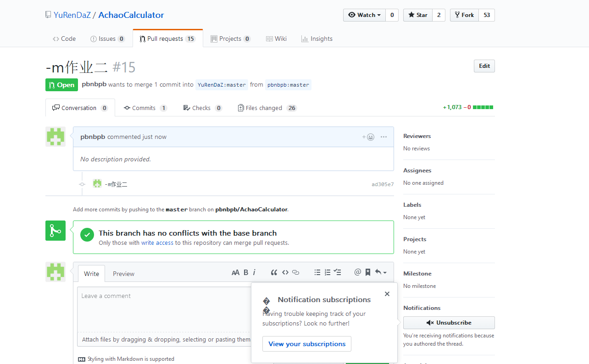Image resolution: width=589 pixels, height=364 pixels.
Task: Click the avatar next to the comment box
Action: [x=56, y=272]
